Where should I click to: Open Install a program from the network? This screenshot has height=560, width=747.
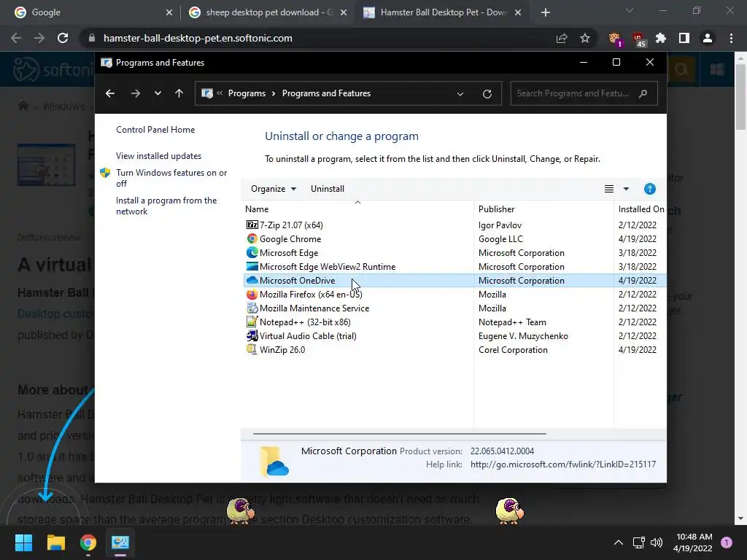[166, 206]
